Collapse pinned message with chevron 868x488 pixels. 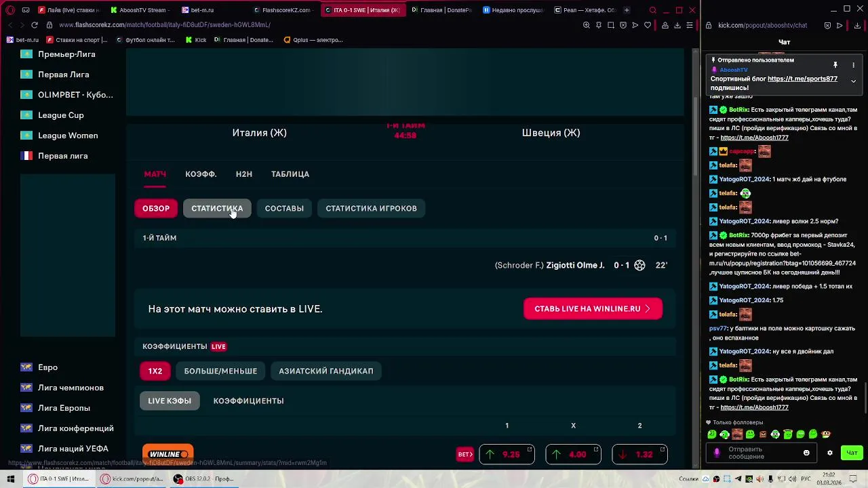[x=853, y=81]
